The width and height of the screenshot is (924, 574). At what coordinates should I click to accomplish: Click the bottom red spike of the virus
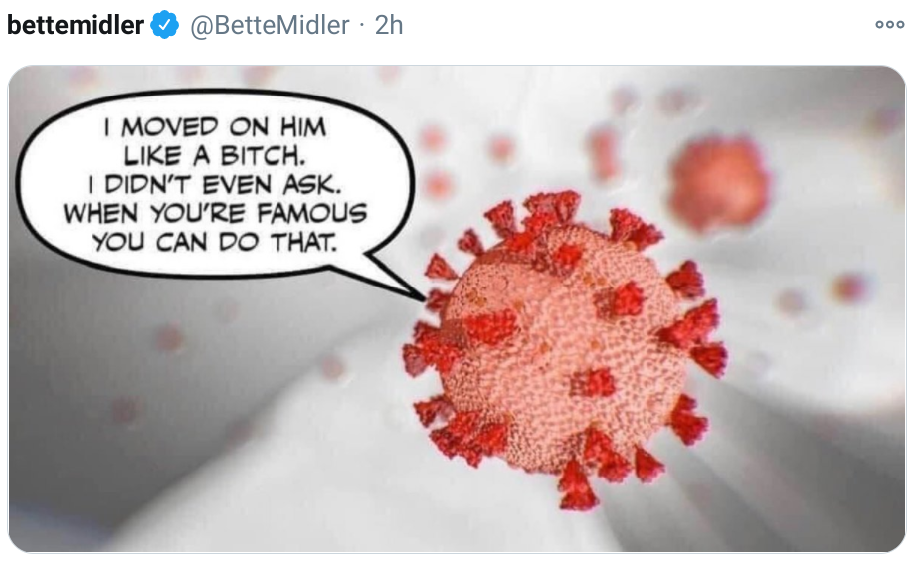click(x=576, y=486)
